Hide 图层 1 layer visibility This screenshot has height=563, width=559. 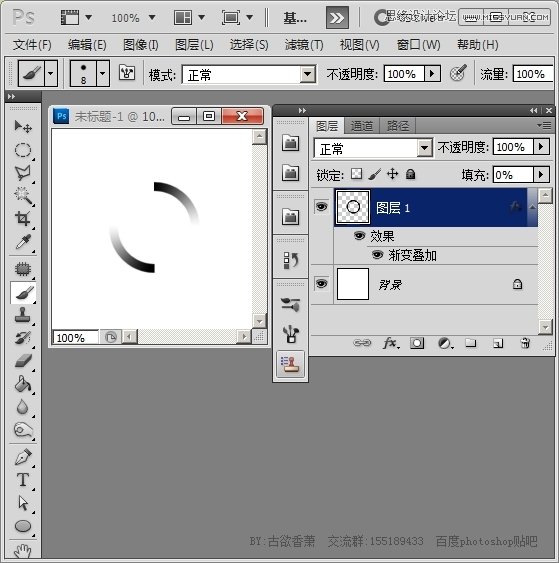point(321,206)
